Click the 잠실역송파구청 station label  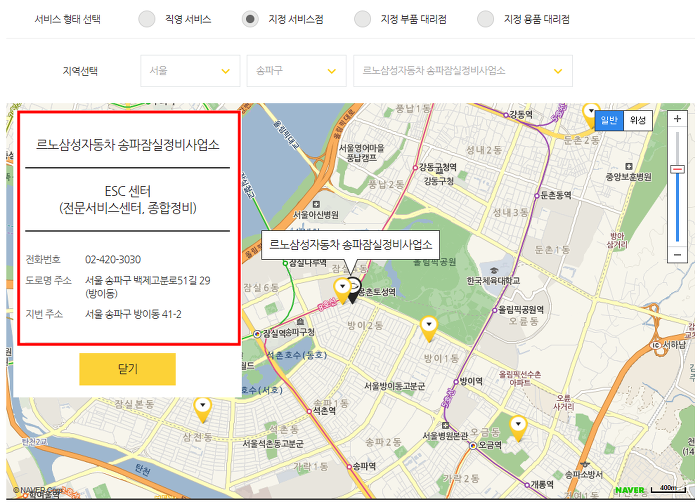[x=288, y=333]
